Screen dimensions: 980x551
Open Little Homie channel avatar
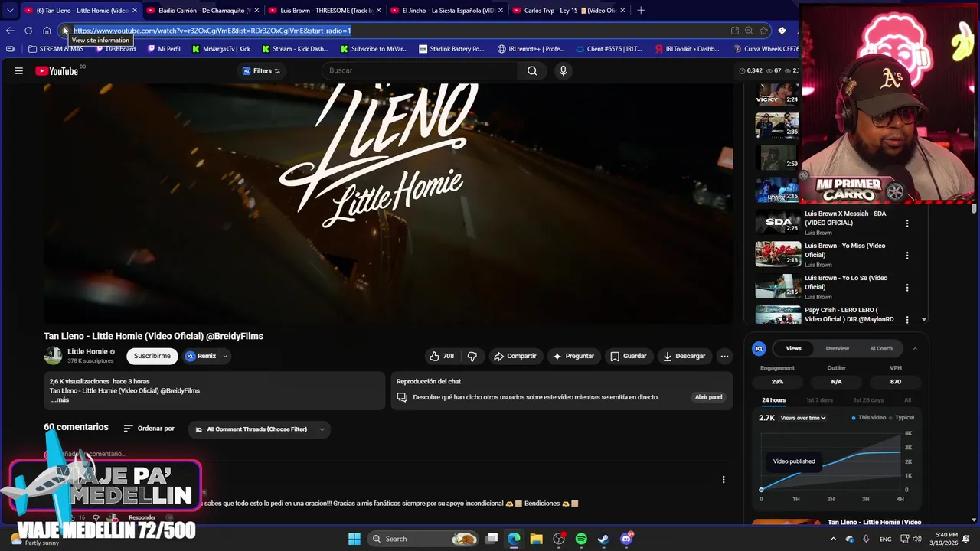(x=53, y=356)
